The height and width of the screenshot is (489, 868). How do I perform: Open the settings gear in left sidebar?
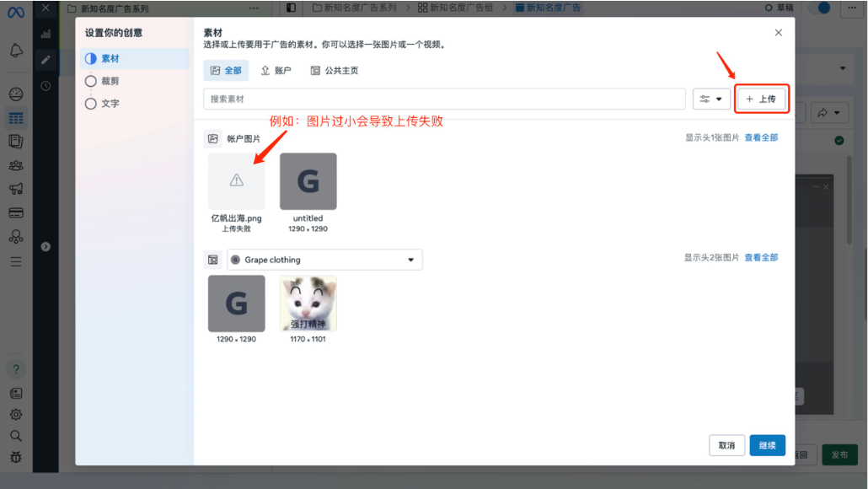tap(16, 414)
